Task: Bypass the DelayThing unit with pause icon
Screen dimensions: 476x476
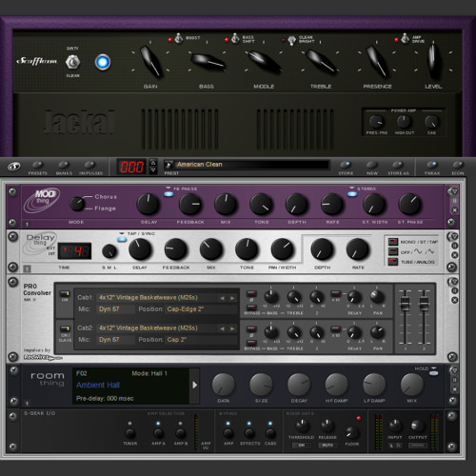Action: [x=455, y=246]
